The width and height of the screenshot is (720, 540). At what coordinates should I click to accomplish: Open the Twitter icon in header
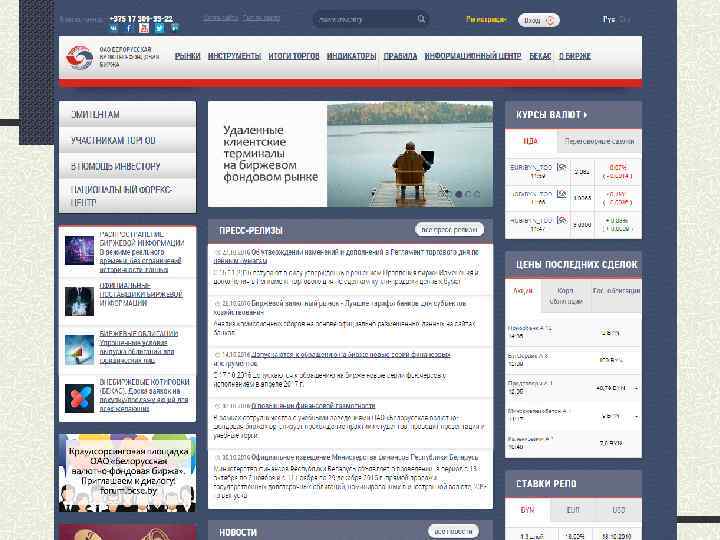[159, 28]
